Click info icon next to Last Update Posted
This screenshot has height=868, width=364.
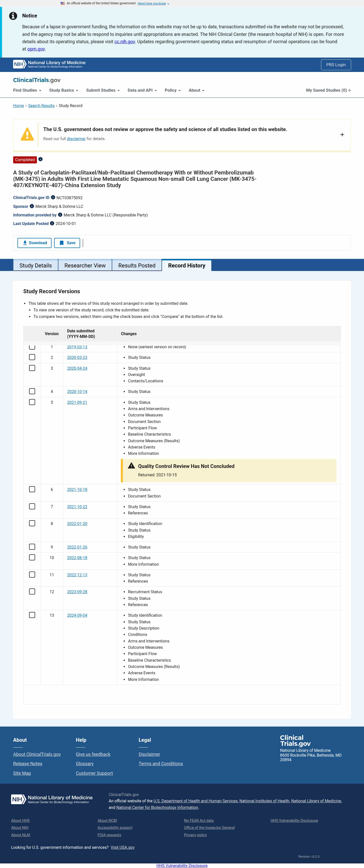52,224
